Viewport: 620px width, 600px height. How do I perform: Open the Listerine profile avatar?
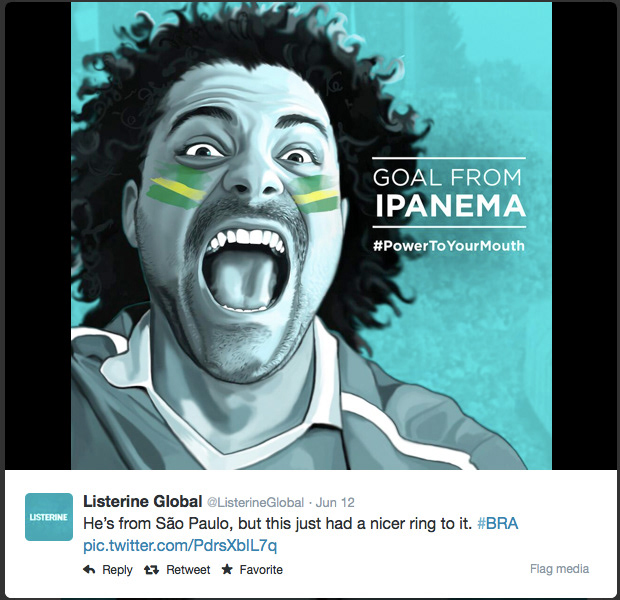click(x=49, y=517)
